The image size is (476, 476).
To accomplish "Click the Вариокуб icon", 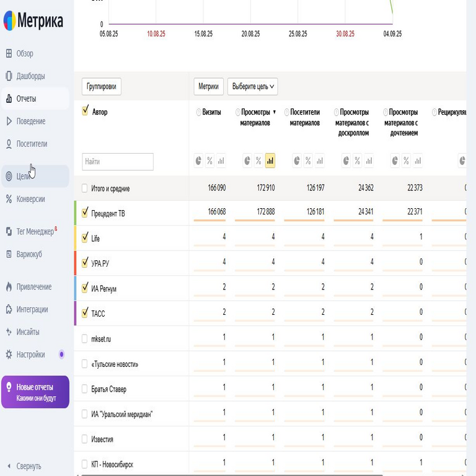I will point(9,254).
